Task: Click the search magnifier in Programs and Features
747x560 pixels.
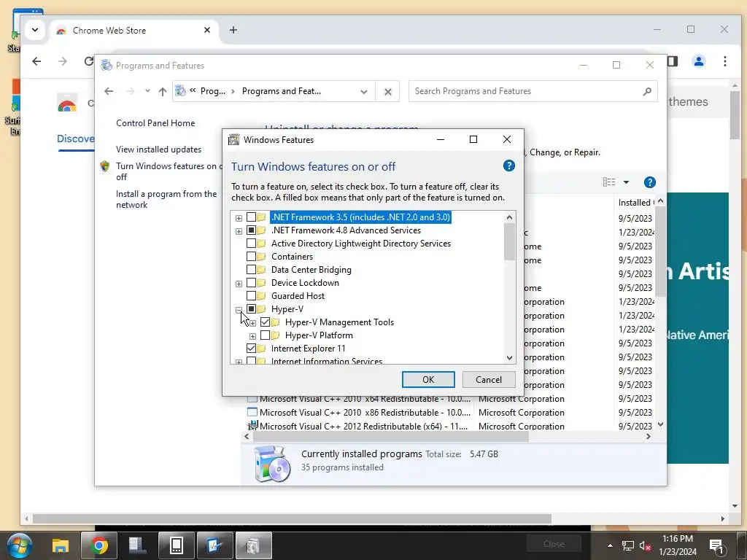Action: click(646, 91)
